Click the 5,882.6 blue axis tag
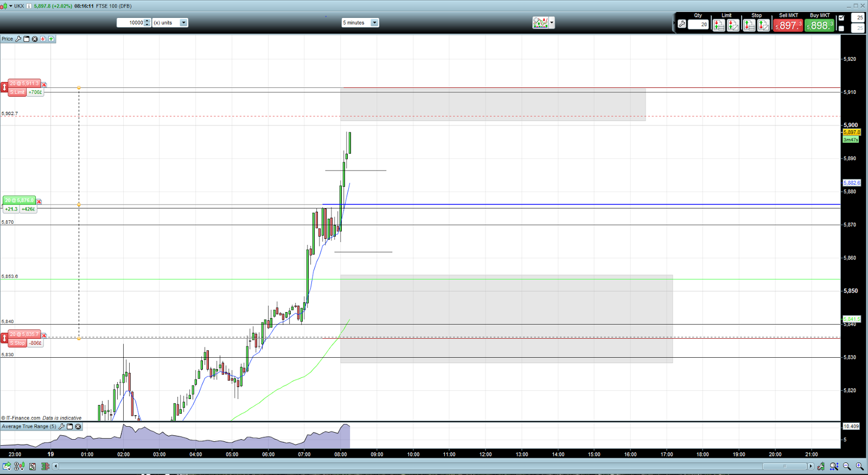Image resolution: width=868 pixels, height=475 pixels. click(852, 183)
